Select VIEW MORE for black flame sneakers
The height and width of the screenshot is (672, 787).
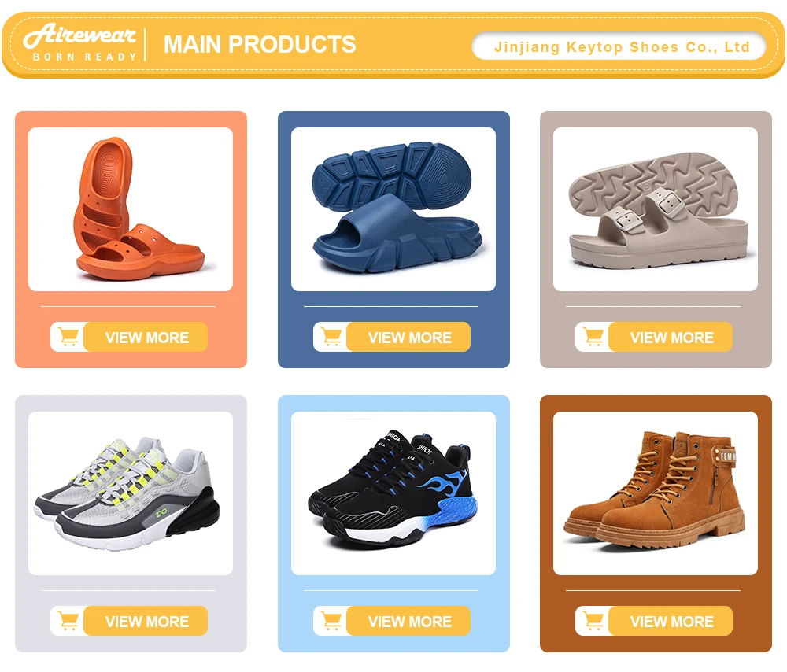pyautogui.click(x=409, y=621)
